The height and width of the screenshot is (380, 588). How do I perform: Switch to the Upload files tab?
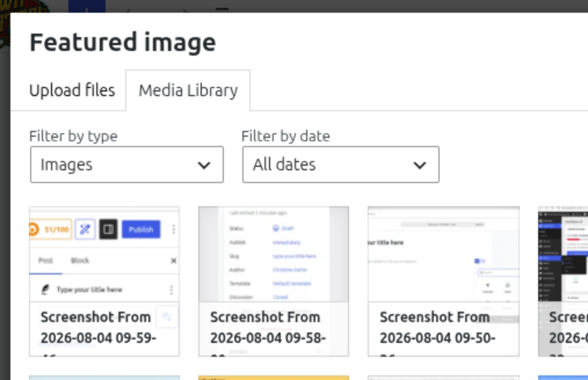pos(72,90)
